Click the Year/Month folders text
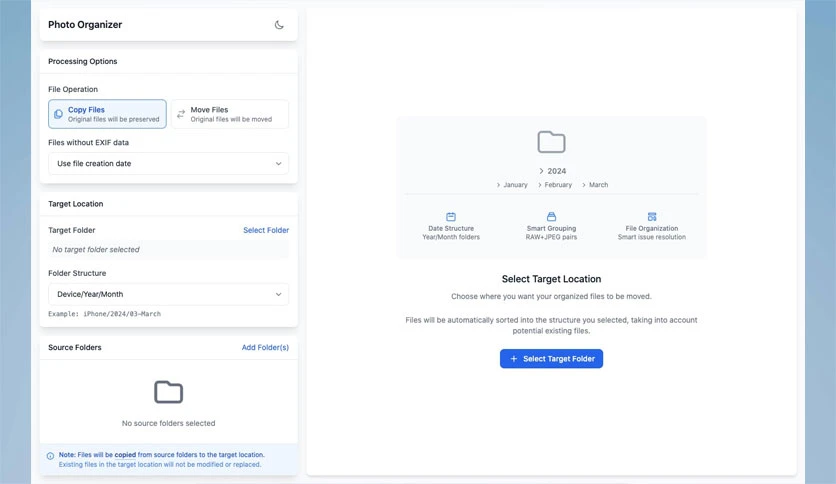This screenshot has width=836, height=484. coord(451,237)
